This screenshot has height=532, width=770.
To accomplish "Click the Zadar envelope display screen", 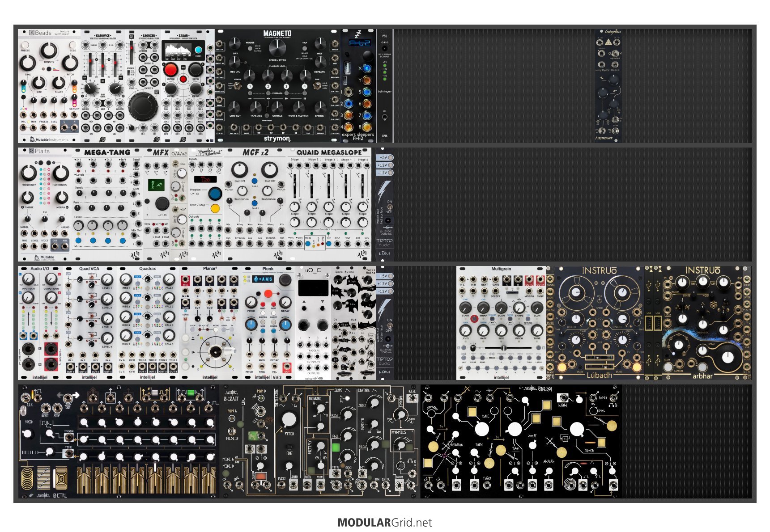I will (x=179, y=49).
